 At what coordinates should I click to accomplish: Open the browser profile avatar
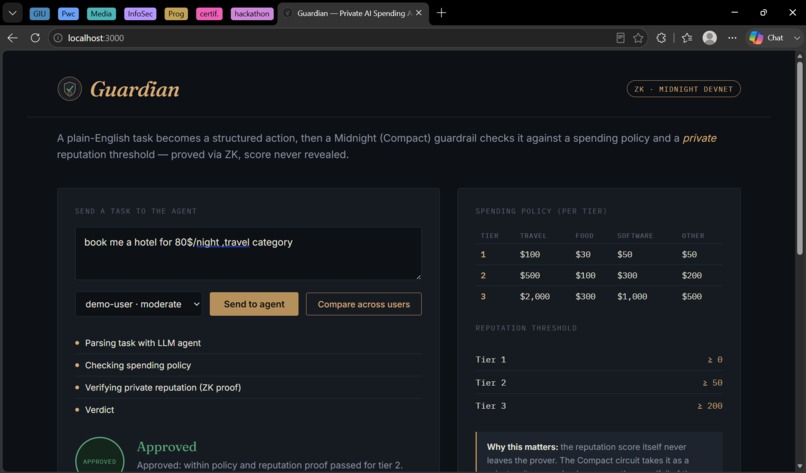pyautogui.click(x=709, y=38)
